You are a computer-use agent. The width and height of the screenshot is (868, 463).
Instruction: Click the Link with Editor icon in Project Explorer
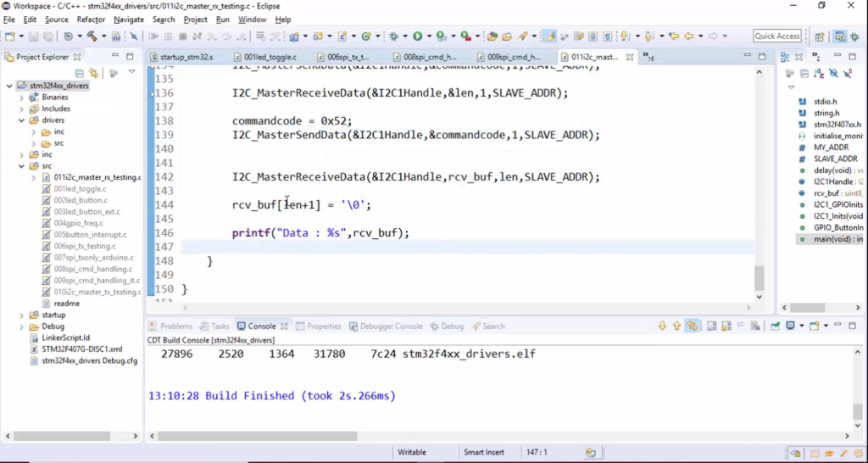click(93, 73)
